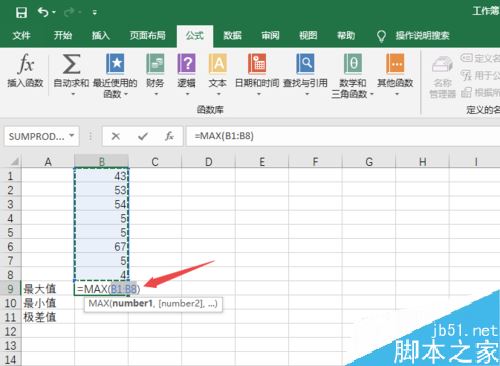The width and height of the screenshot is (500, 366).
Task: Click cell B1 containing 43
Action: tap(102, 176)
